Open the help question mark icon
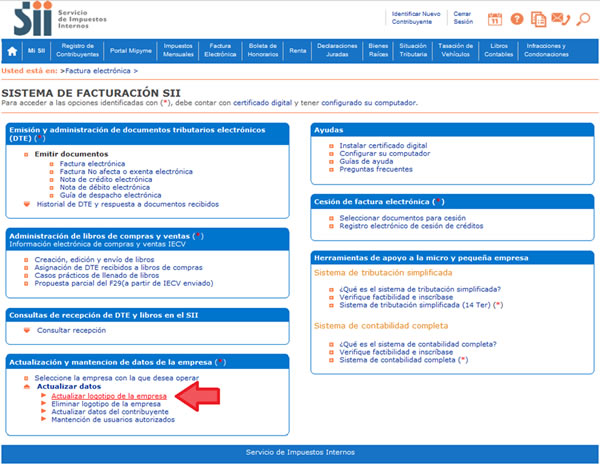600x465 pixels. coord(517,19)
